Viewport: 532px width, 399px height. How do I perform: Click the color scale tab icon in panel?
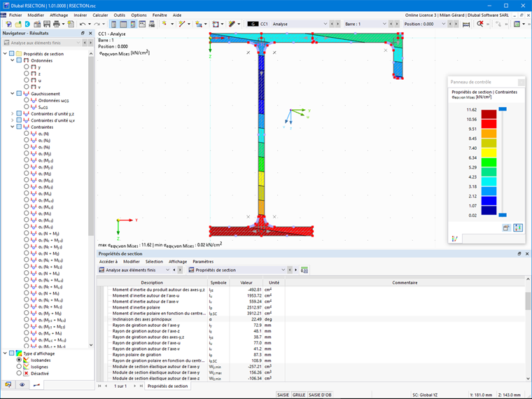tap(454, 239)
